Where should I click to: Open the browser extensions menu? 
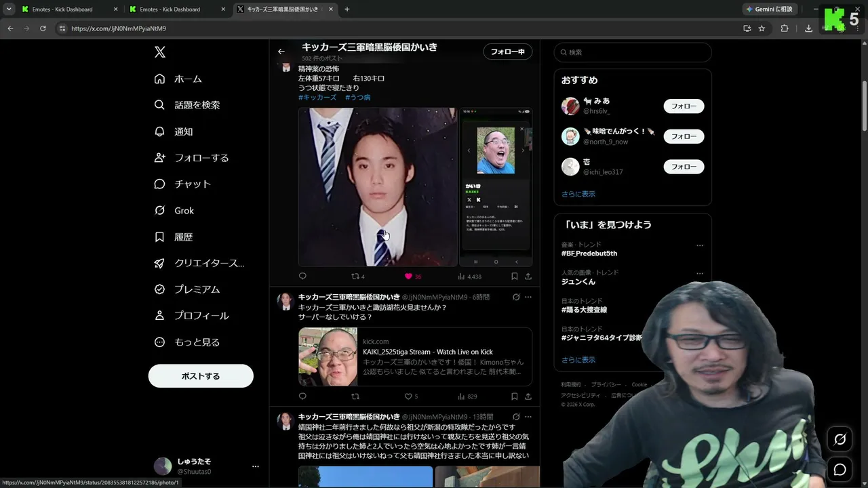785,28
